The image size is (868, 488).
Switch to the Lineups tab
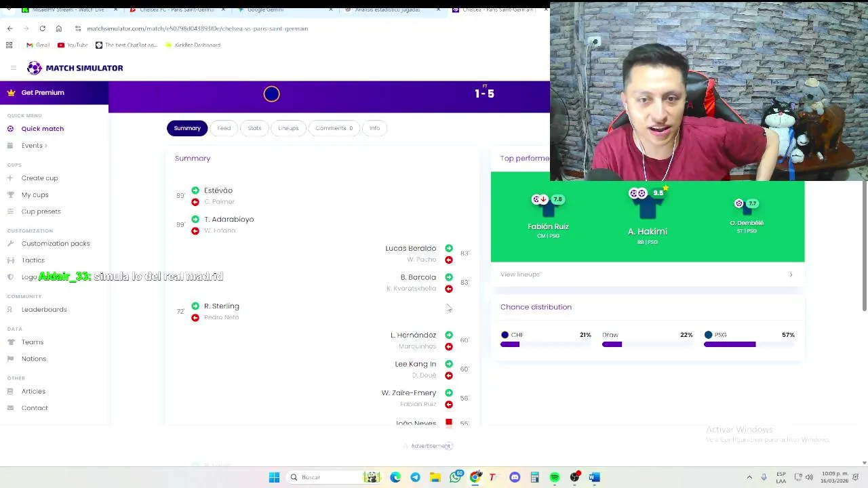[x=288, y=128]
